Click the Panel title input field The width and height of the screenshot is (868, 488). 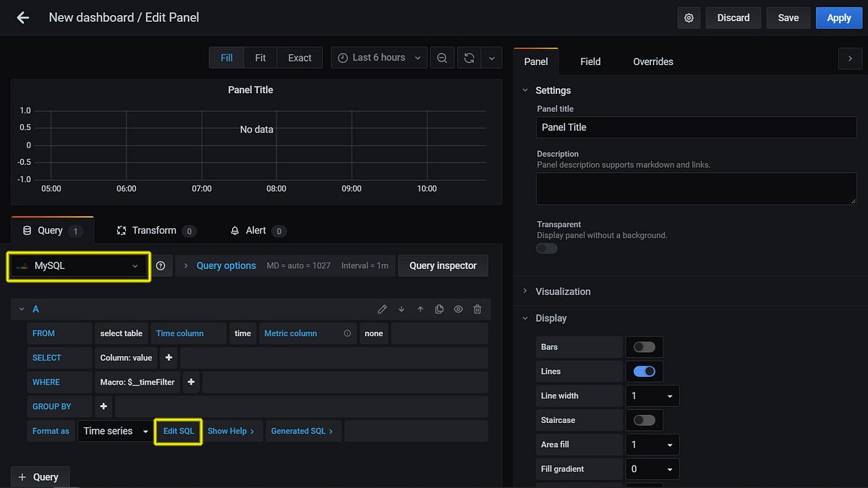click(697, 127)
